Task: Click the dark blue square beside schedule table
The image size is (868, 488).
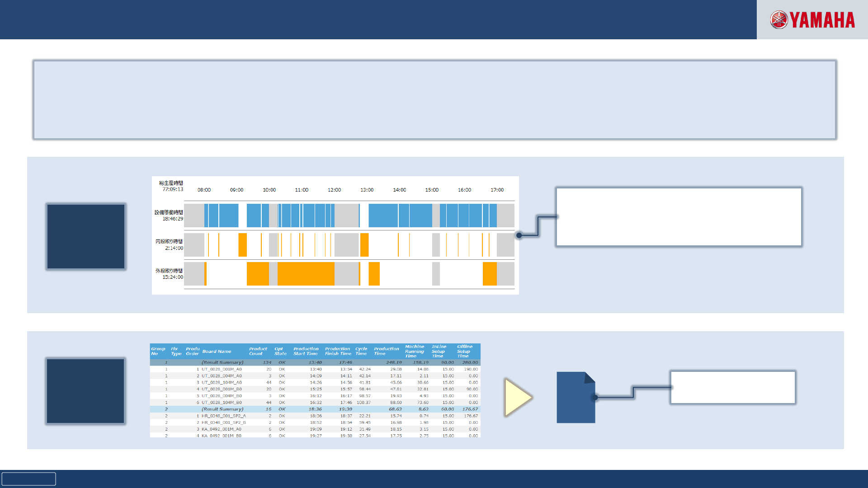Action: [x=85, y=391]
